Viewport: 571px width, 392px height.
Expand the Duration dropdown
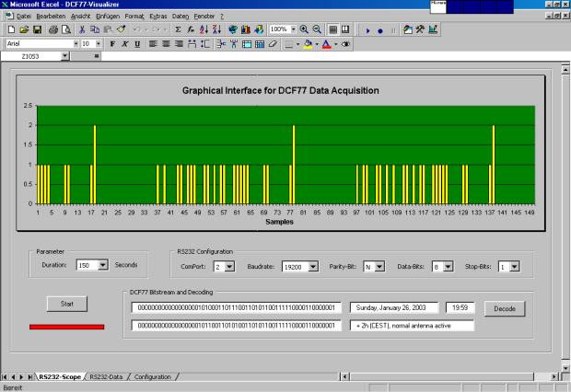coord(102,265)
